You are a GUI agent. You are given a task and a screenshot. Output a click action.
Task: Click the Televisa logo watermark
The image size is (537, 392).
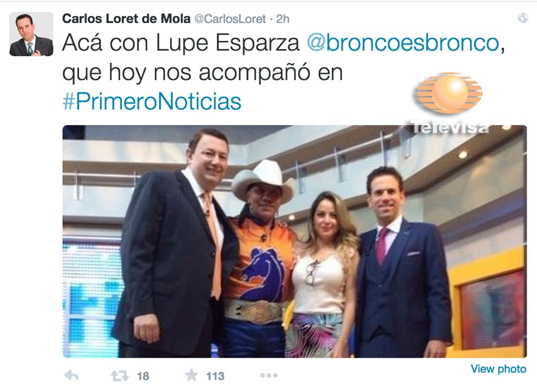tap(449, 93)
